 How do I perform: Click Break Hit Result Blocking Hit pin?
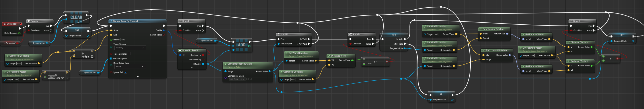203,55
